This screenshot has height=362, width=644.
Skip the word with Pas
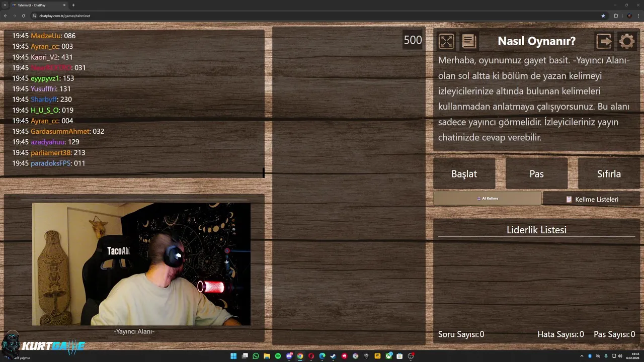(x=536, y=174)
